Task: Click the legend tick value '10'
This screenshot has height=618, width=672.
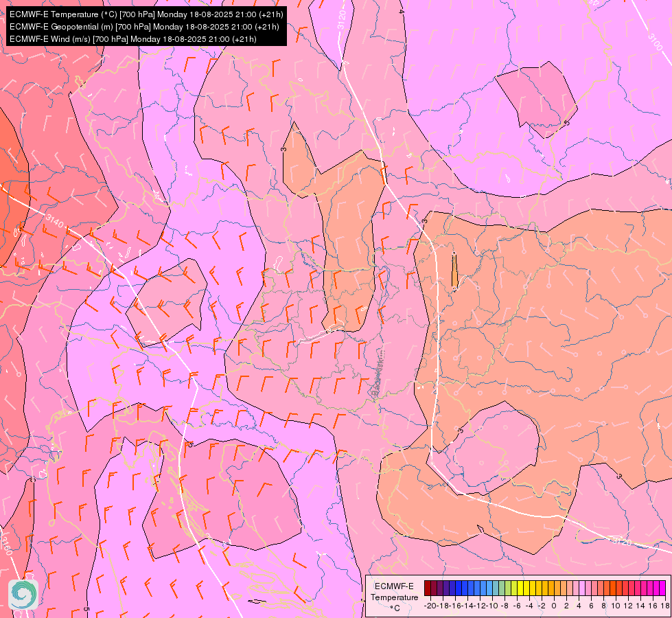Action: [616, 606]
